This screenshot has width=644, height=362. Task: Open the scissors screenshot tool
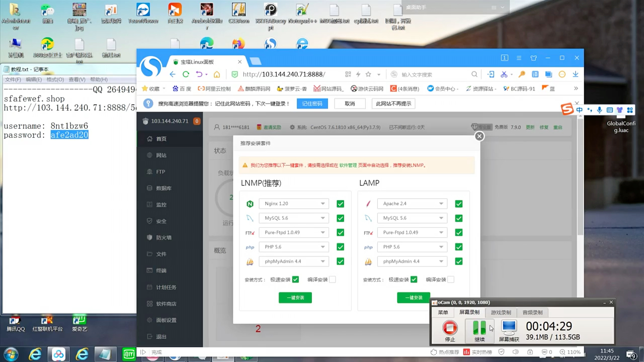click(x=504, y=74)
